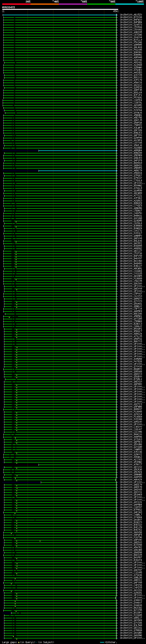Open hit UniRef100_B7ZX06

[131, 17]
